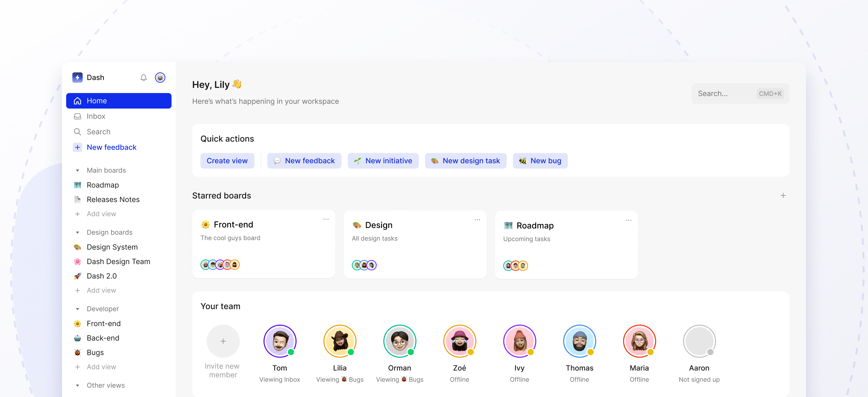Viewport: 868px width, 397px height.
Task: Click the Dash lightning logo icon
Action: tap(77, 78)
